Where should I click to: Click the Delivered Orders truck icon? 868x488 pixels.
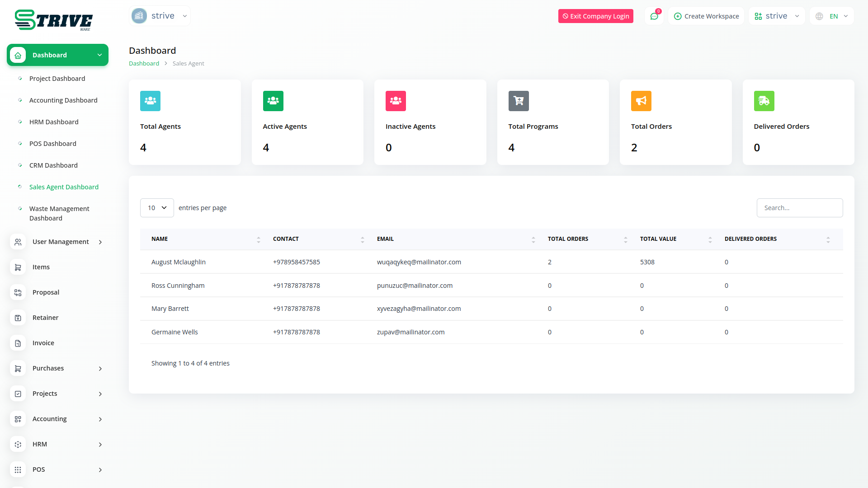764,101
